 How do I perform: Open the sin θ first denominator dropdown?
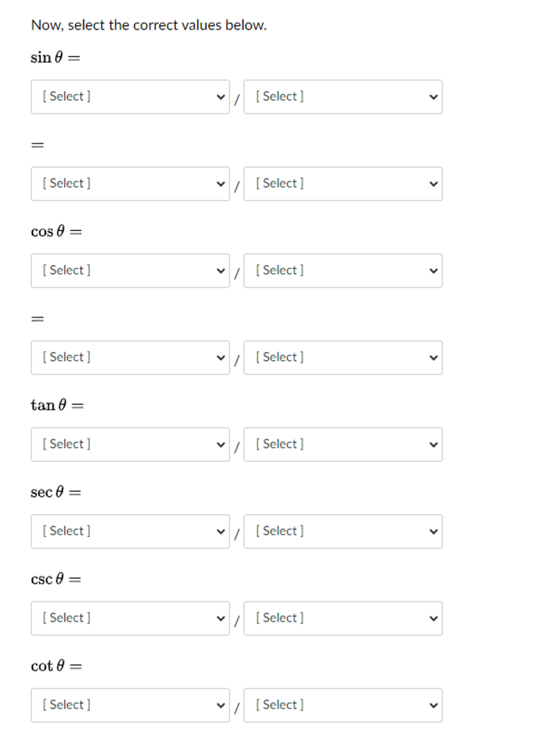(x=343, y=97)
